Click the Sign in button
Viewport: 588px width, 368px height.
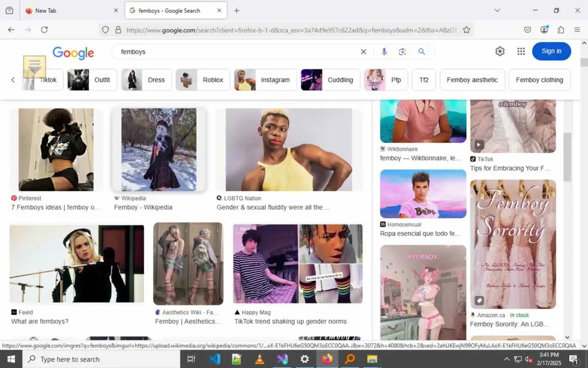coord(551,51)
